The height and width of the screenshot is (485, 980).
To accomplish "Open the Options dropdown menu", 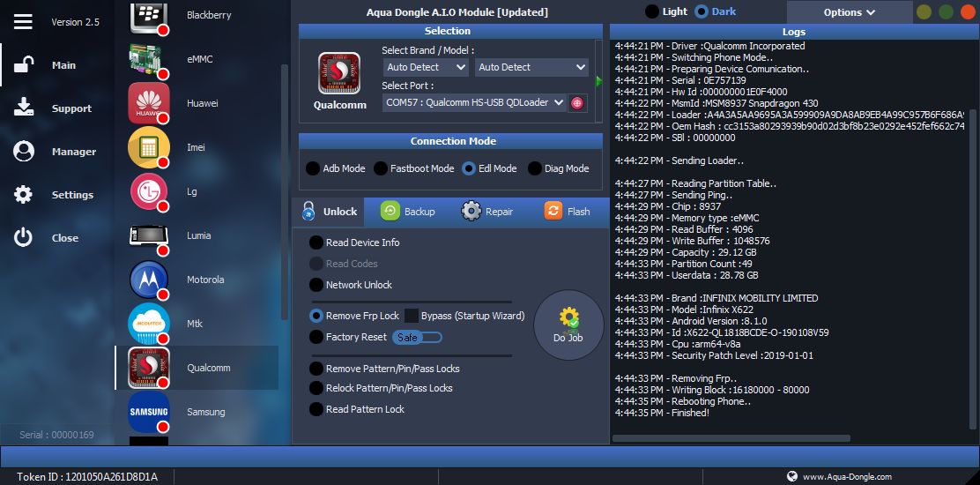I will tap(849, 12).
